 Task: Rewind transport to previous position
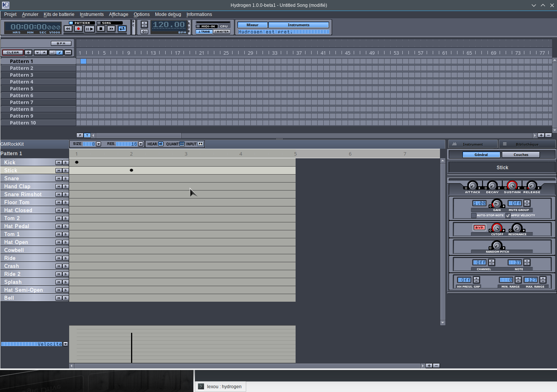[x=68, y=29]
